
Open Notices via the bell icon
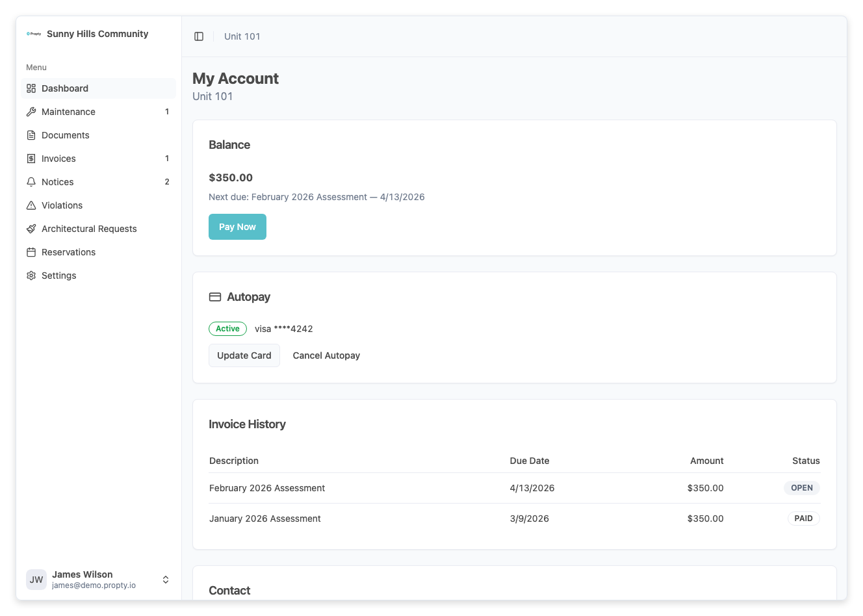point(31,181)
